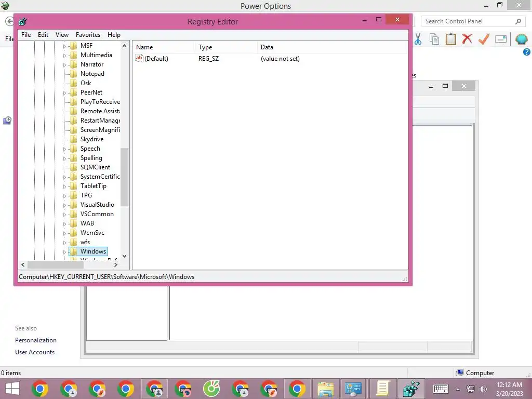This screenshot has width=532, height=399.
Task: Open File Explorer from the taskbar
Action: click(326, 389)
